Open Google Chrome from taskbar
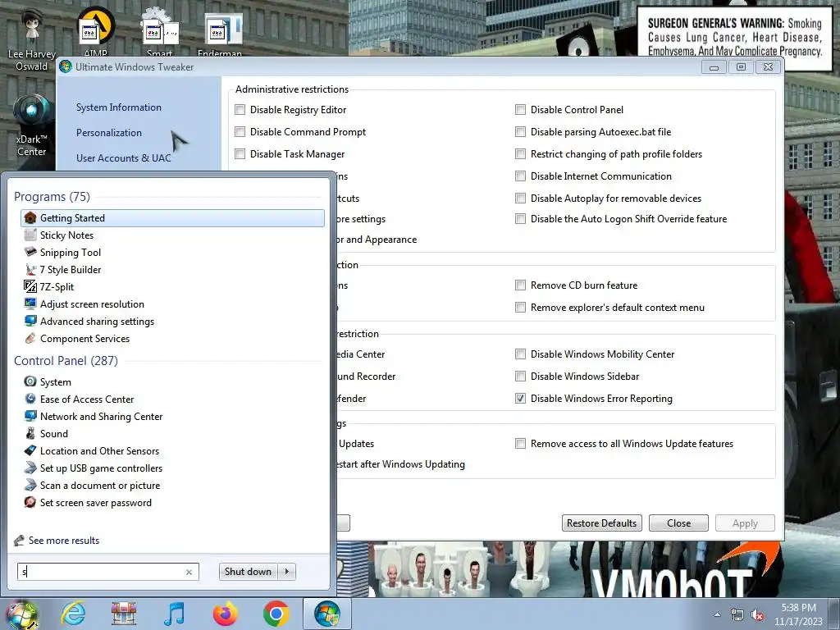The image size is (840, 630). pyautogui.click(x=276, y=614)
